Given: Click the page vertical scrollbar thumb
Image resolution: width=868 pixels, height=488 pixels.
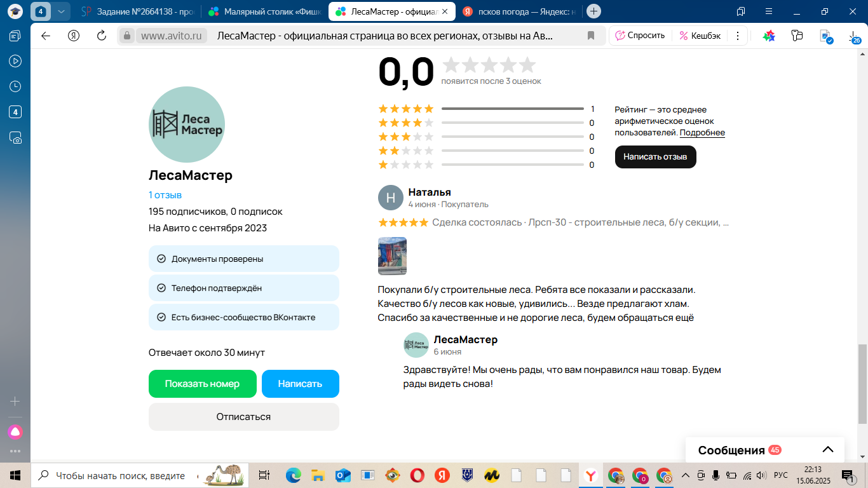Looking at the screenshot, I should 862,384.
